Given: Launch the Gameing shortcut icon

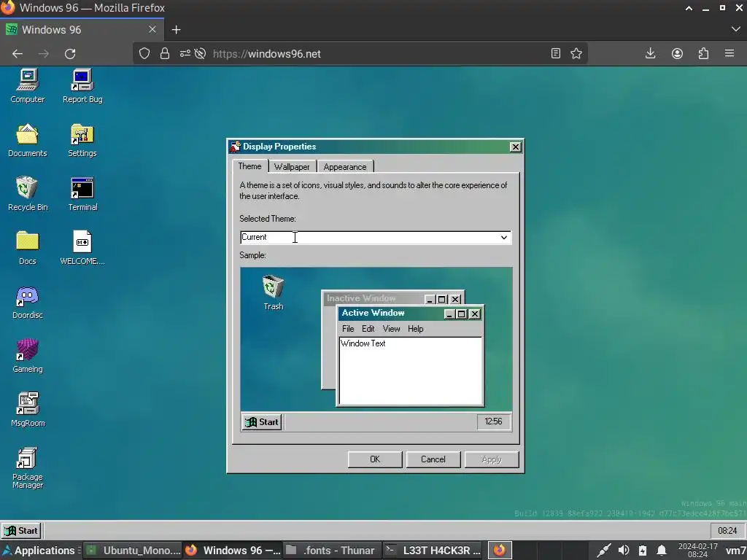Looking at the screenshot, I should [x=28, y=356].
